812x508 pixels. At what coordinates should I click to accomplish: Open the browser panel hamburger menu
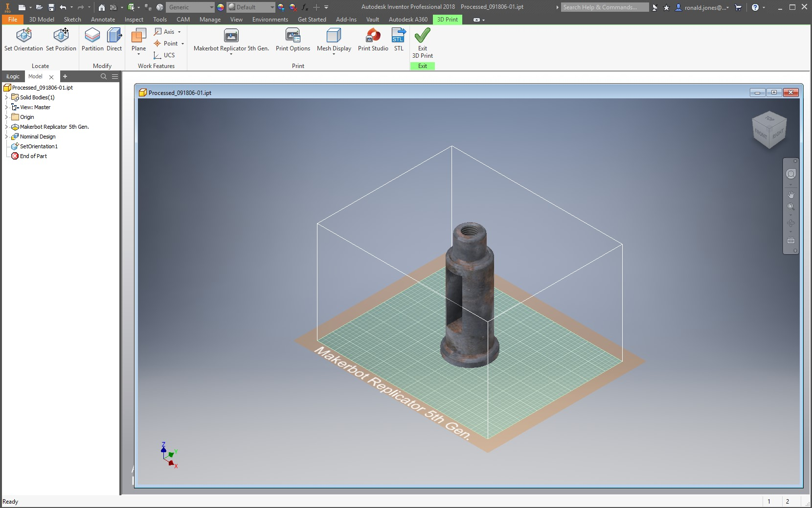[x=115, y=76]
